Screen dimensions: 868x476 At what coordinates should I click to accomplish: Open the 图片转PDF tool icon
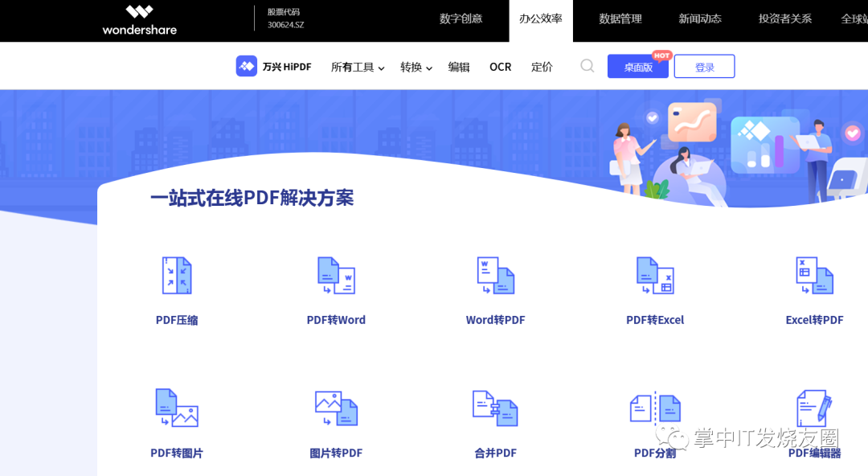[336, 408]
